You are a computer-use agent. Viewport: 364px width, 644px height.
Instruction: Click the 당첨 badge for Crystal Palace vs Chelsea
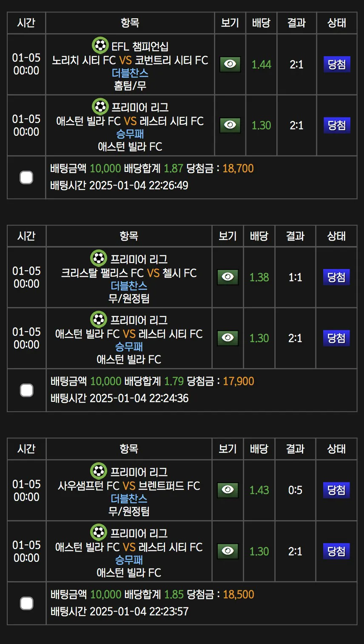336,277
